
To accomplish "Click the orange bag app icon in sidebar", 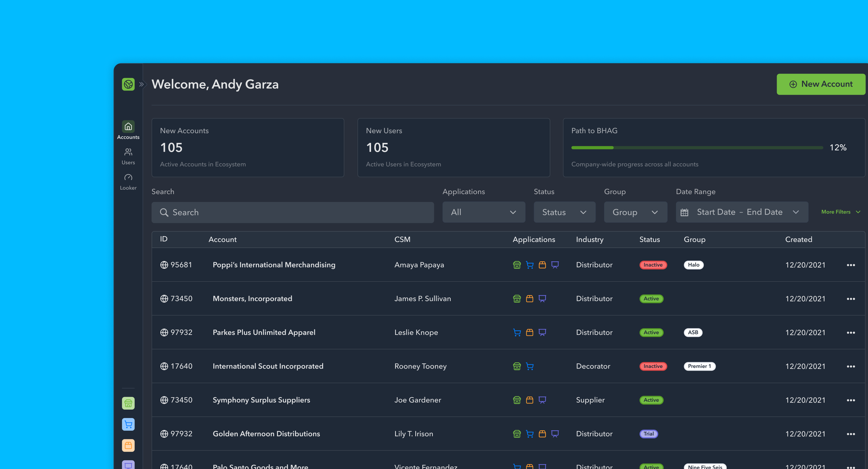I will pyautogui.click(x=128, y=445).
